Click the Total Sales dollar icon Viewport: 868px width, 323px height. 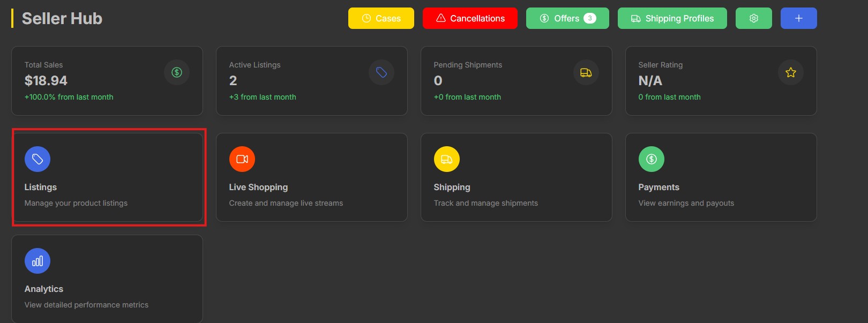[177, 72]
